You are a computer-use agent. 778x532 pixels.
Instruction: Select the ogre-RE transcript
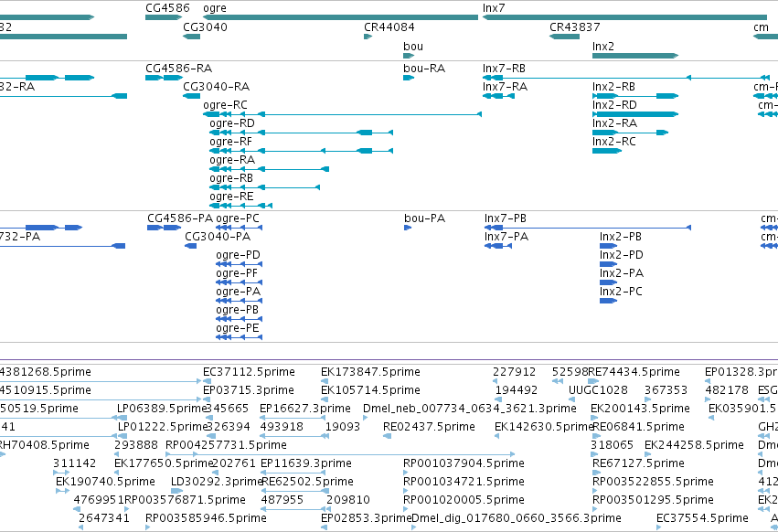[240, 206]
